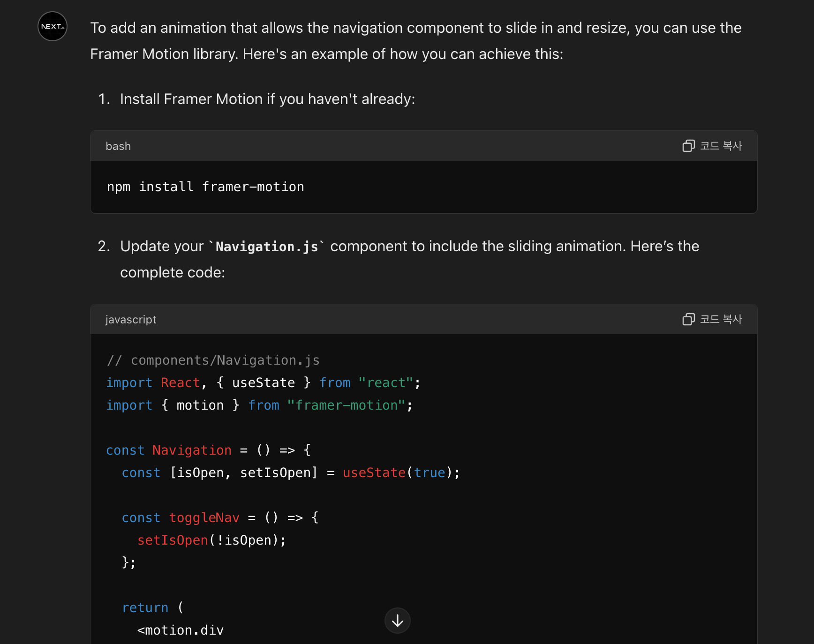This screenshot has width=814, height=644.
Task: Click the 'return (' code line
Action: pyautogui.click(x=153, y=607)
